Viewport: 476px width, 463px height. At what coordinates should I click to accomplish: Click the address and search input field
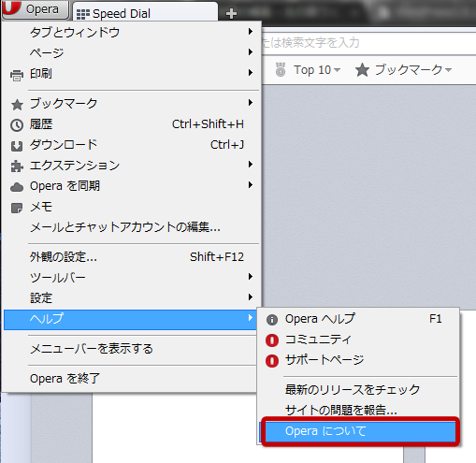click(x=368, y=43)
